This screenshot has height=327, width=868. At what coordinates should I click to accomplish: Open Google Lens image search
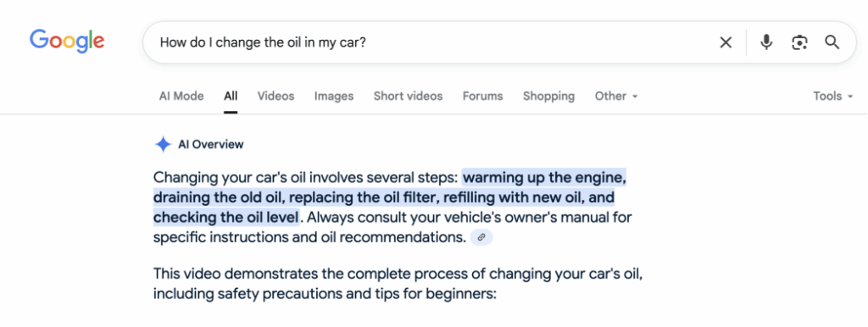click(x=799, y=42)
